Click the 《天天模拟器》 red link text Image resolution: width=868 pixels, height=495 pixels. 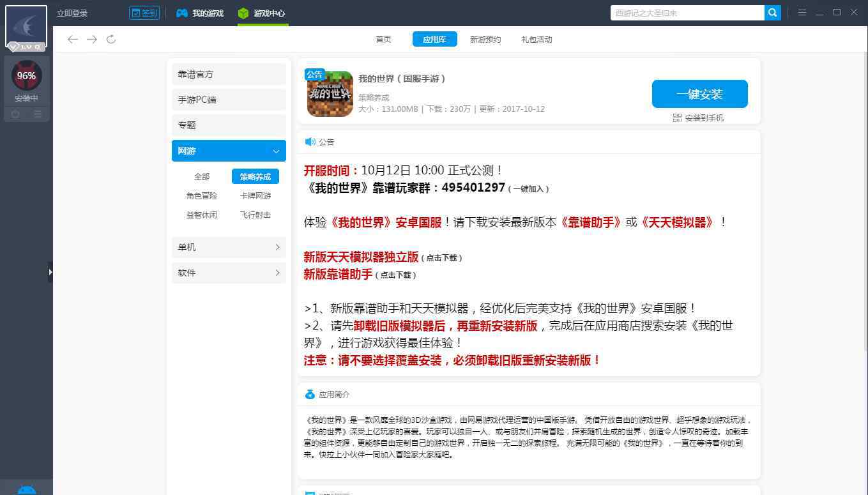coord(677,223)
